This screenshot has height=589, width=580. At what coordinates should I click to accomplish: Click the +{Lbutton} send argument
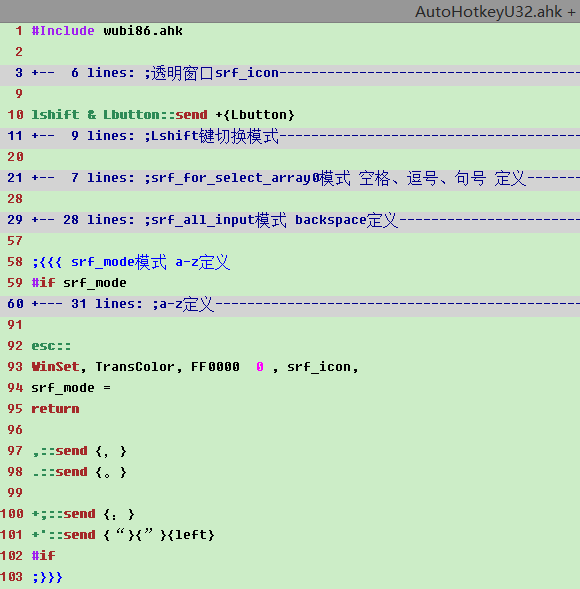255,115
